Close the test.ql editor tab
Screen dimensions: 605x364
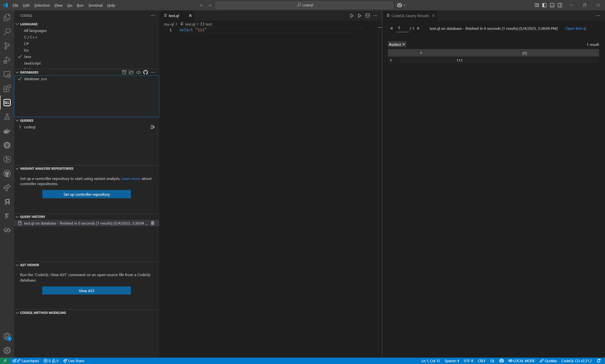point(190,16)
